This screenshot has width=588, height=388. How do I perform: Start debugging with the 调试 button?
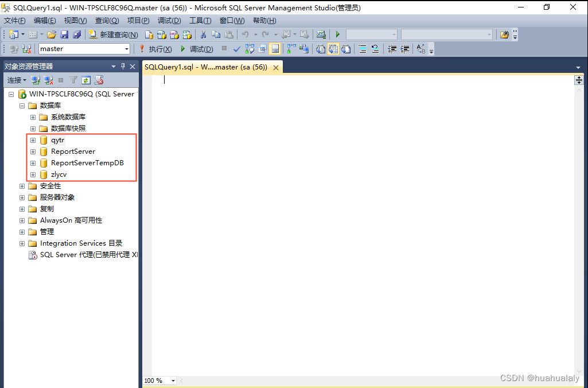pos(198,49)
